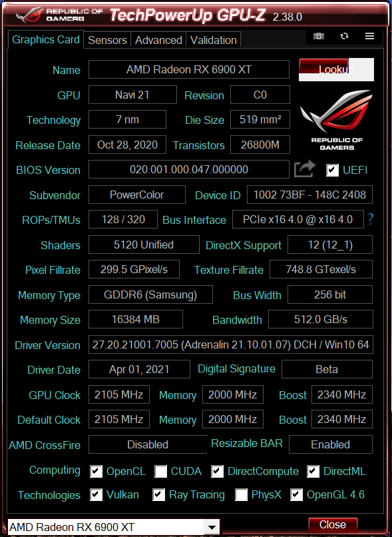Click the Release Date field Oct 28, 2020
Screen dimensions: 392x537
point(127,145)
